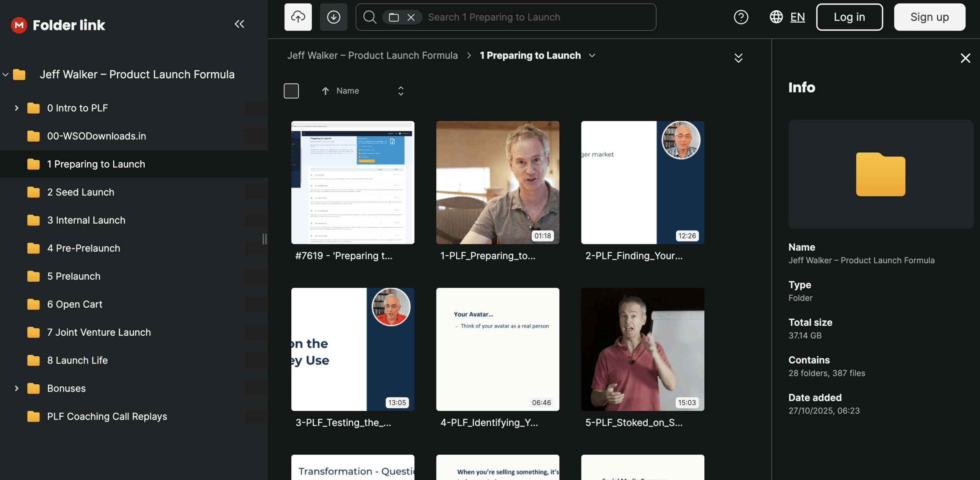Click the download arrow icon
The height and width of the screenshot is (480, 980).
coord(333,17)
